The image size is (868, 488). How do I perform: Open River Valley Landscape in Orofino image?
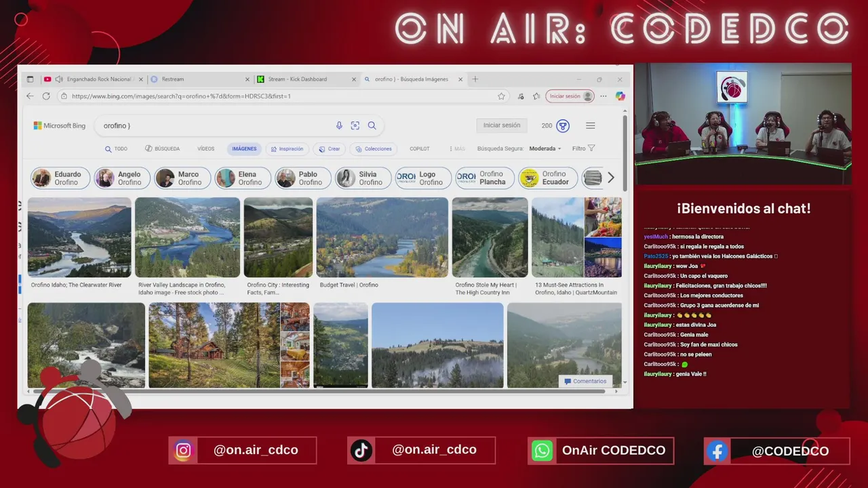click(187, 237)
